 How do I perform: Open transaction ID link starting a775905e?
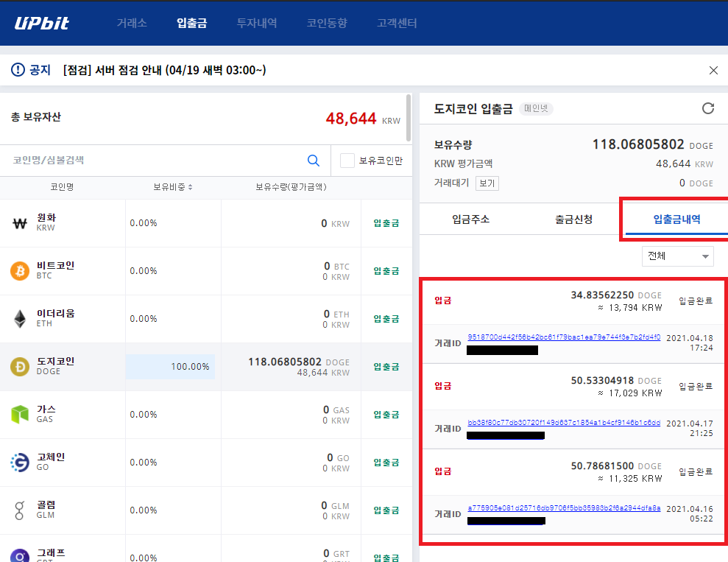[x=564, y=508]
